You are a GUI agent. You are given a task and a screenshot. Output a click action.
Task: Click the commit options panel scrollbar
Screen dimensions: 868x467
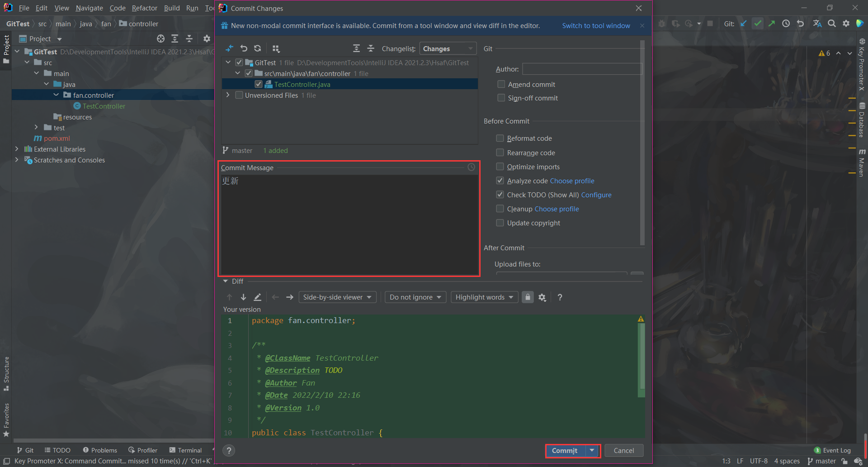point(642,143)
